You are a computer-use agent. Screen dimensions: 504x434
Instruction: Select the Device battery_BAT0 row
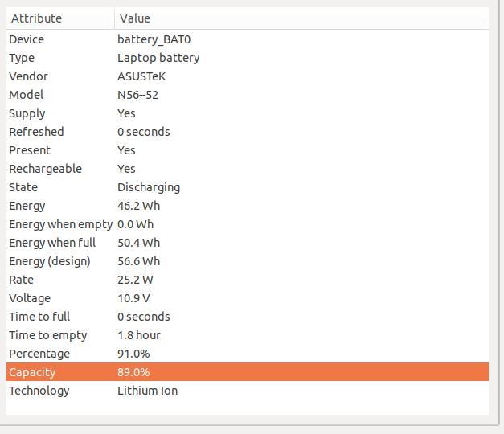[248, 39]
